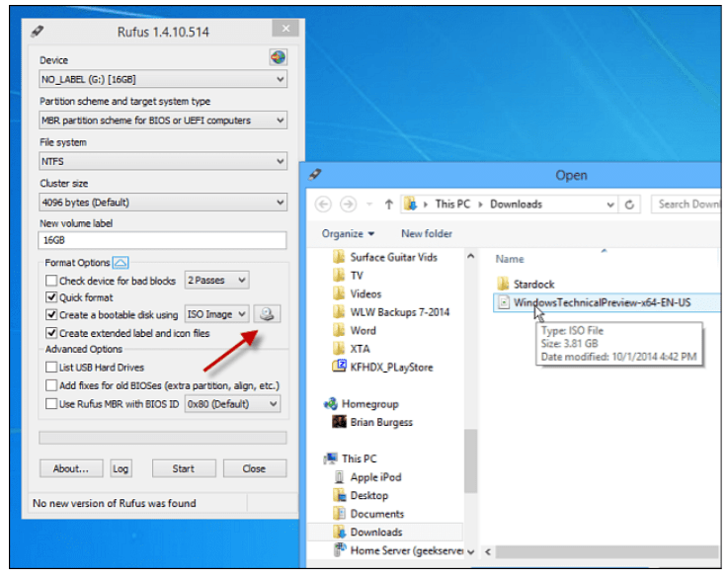Click the Rufus formatting progress bar

(163, 438)
